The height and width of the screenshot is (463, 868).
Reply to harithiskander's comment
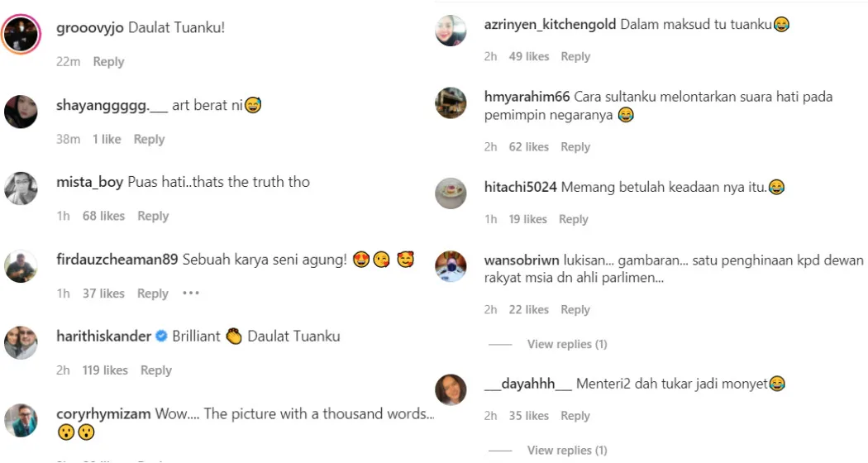156,370
